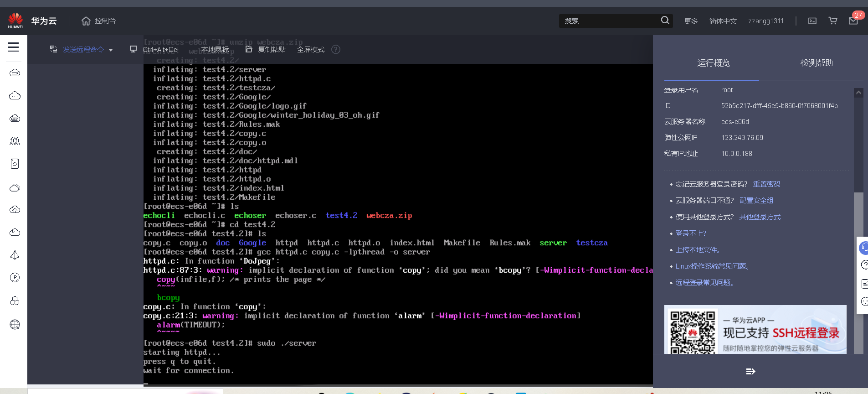
Task: Switch to the 运行概览 tab
Action: coord(713,63)
